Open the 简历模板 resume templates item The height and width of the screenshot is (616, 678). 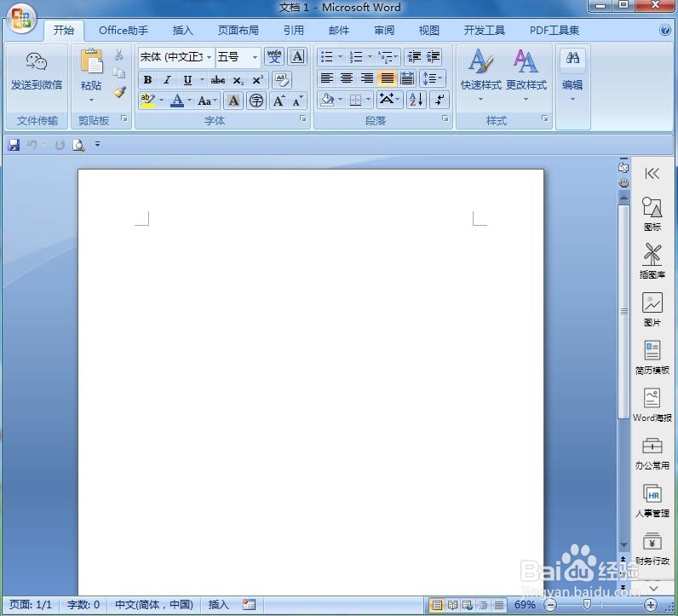pos(652,357)
